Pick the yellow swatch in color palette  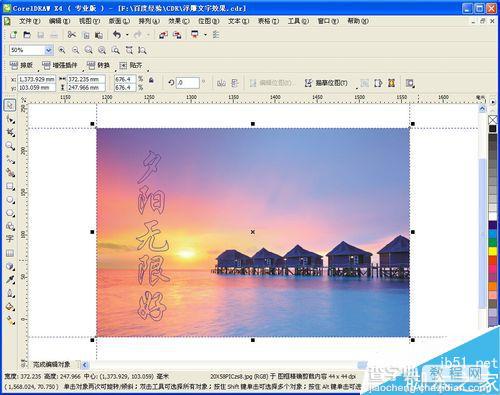pos(493,251)
